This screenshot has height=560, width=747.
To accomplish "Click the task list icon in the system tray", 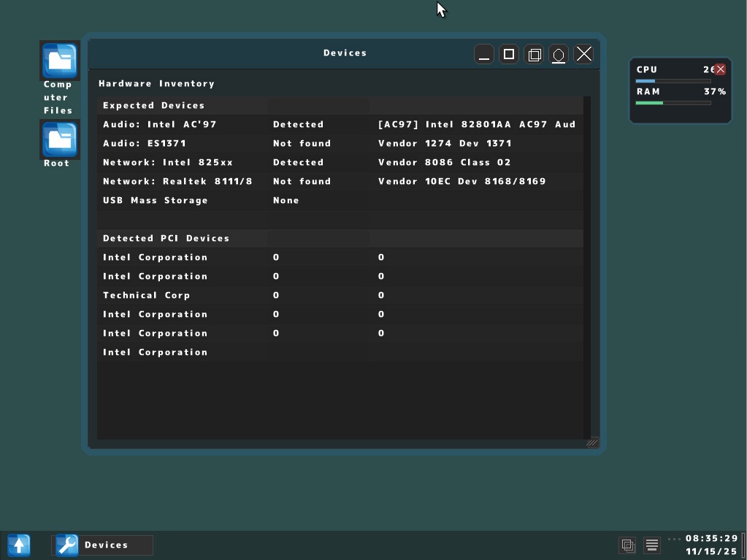I will tap(651, 545).
